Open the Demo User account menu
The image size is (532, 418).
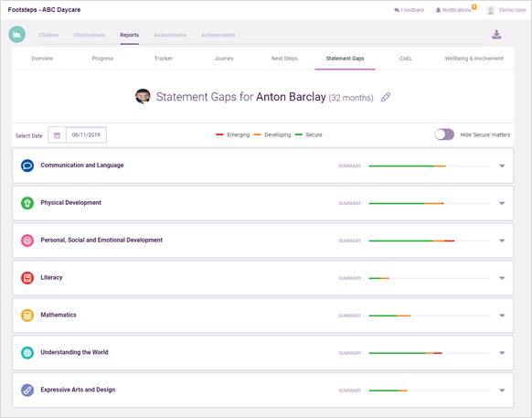(505, 10)
